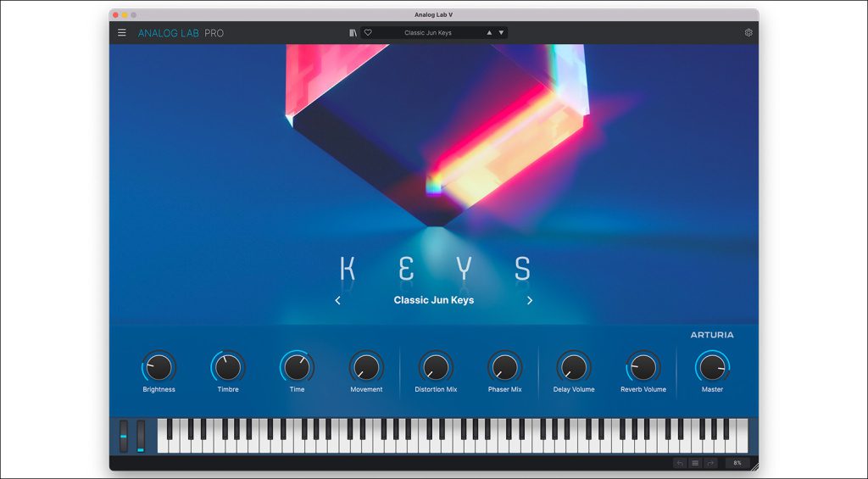Viewport: 868px width, 479px height.
Task: Open the hamburger main menu
Action: [x=122, y=33]
